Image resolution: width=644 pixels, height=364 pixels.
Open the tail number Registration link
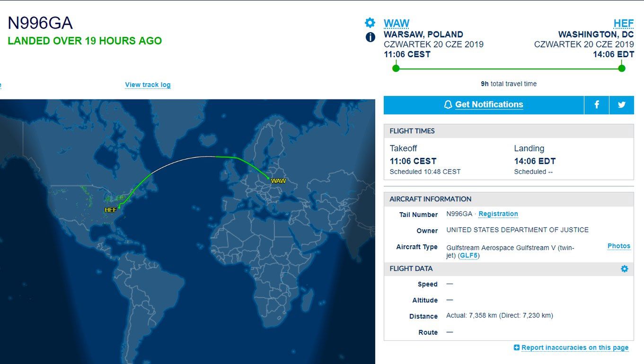498,214
